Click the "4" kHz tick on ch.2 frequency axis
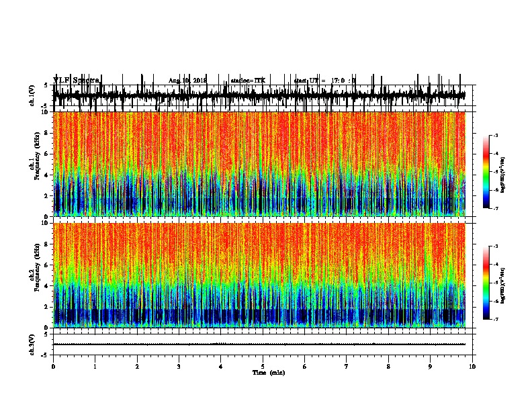Image resolution: width=532 pixels, height=411 pixels. 47,286
